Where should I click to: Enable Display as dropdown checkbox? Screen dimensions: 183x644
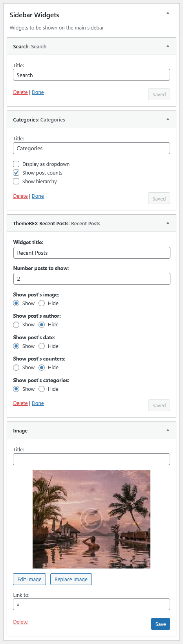point(16,164)
